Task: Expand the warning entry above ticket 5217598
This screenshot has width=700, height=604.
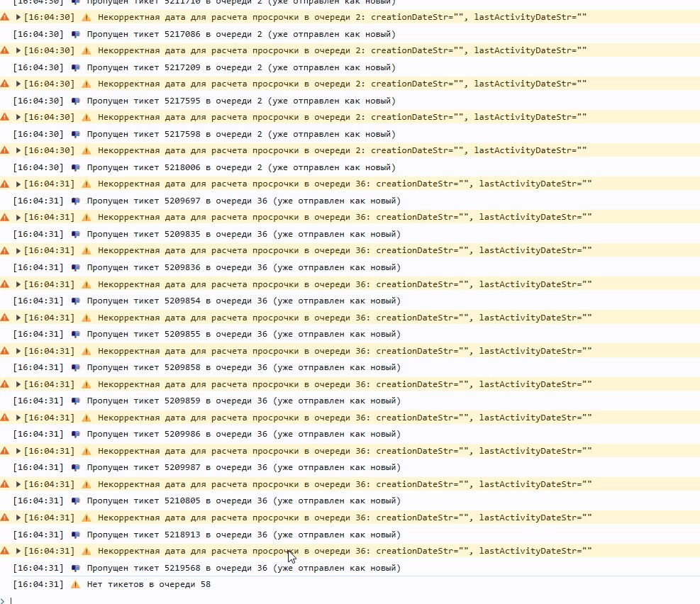Action: [18, 117]
